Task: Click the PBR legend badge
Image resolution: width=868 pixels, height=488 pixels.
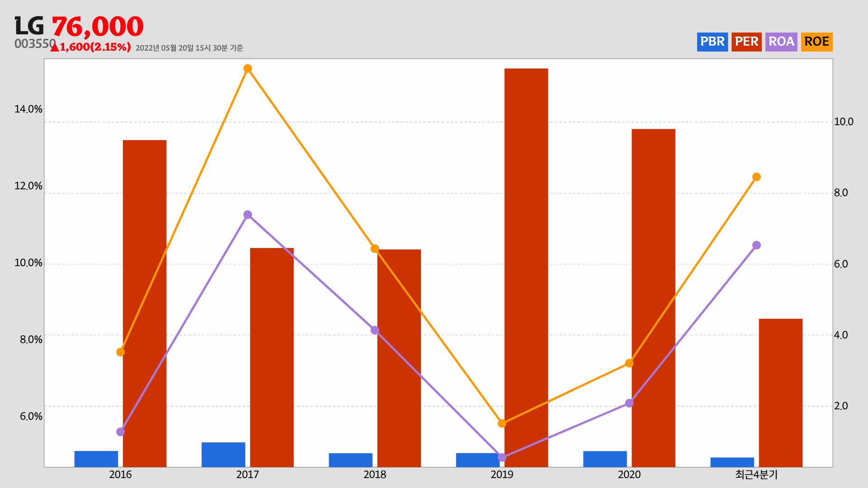Action: 712,42
